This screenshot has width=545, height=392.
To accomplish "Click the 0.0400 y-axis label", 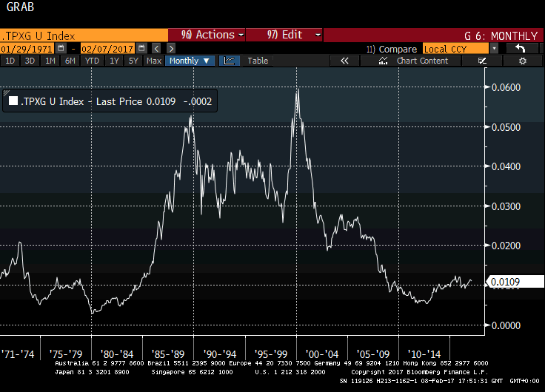I will click(506, 166).
